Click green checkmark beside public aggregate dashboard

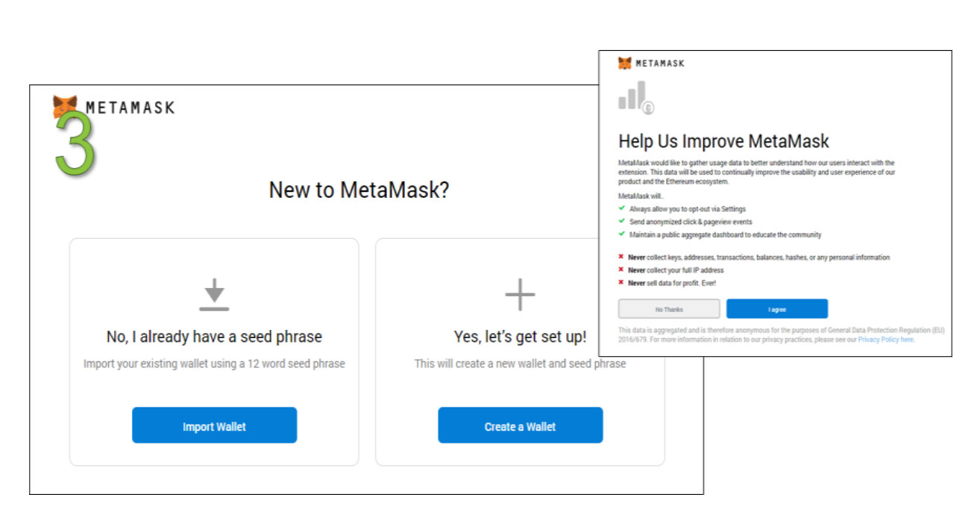coord(621,234)
